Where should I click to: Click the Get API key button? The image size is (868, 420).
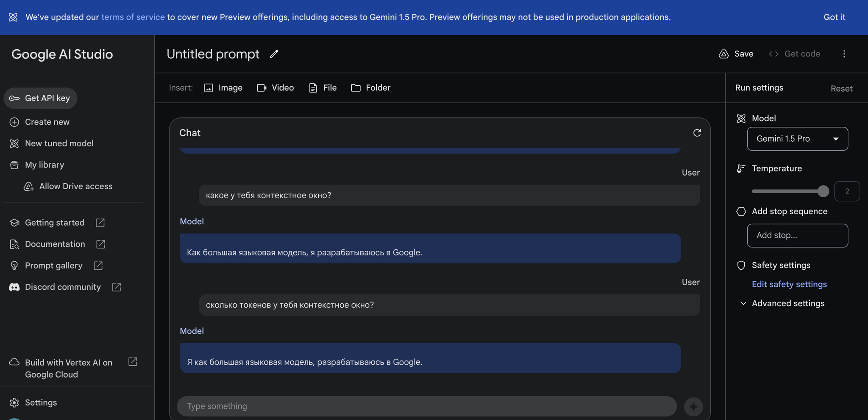[x=40, y=98]
